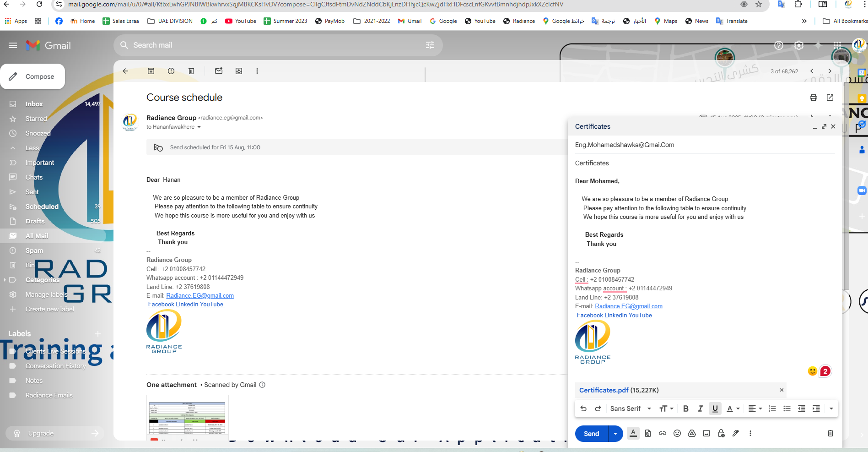This screenshot has height=452, width=868.
Task: Decrease indent in compose message
Action: pyautogui.click(x=802, y=408)
